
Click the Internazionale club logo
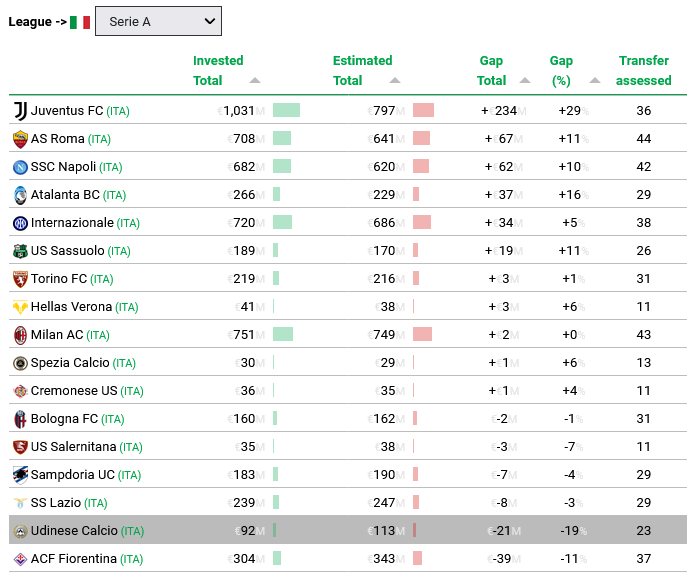click(x=20, y=223)
